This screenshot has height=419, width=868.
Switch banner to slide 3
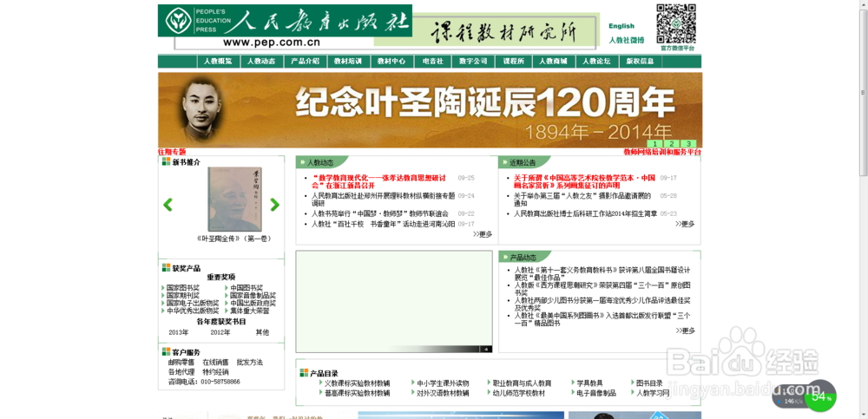click(x=688, y=144)
